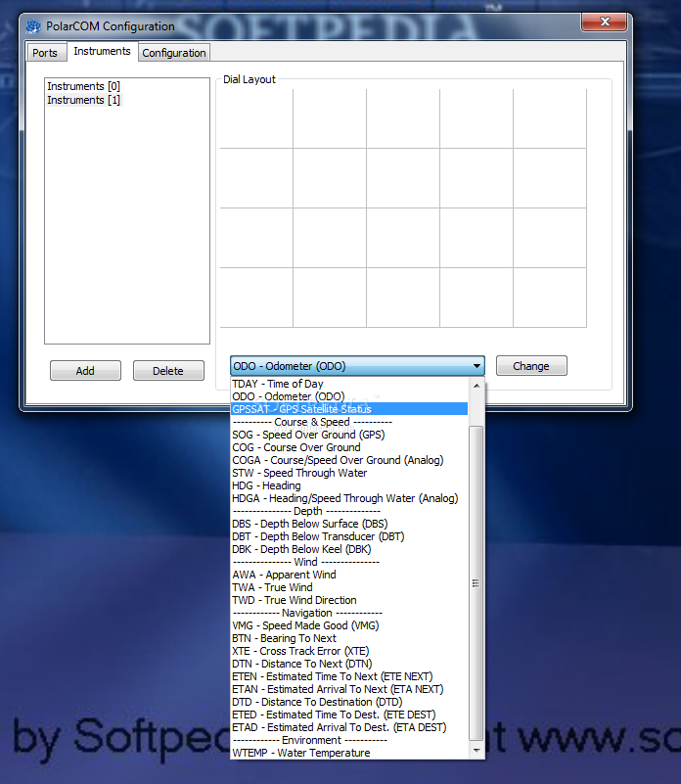
Task: Pick BTN - Bearing To Next
Action: [x=349, y=638]
